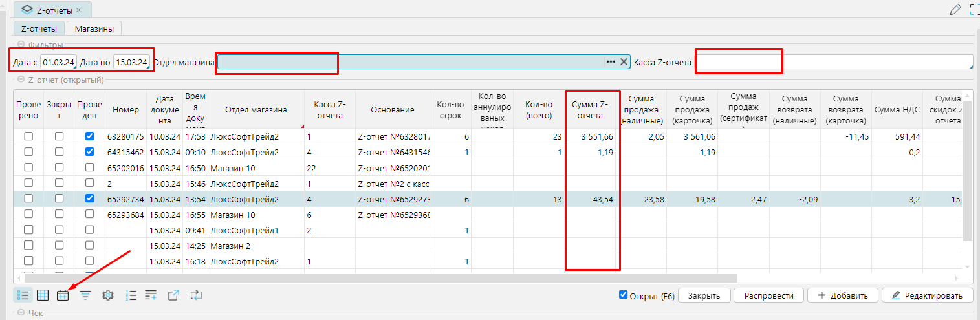
Task: Switch to the Магазины tab
Action: tap(94, 28)
